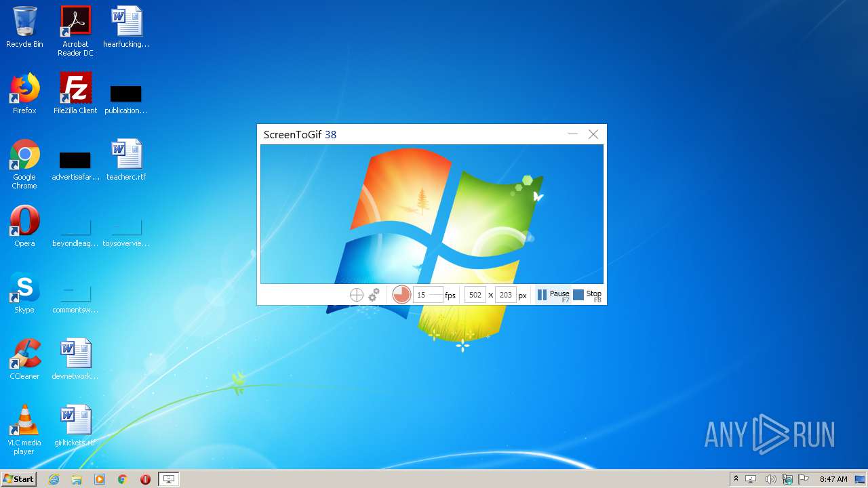Select the advertisefar file icon
868x488 pixels.
coord(75,165)
